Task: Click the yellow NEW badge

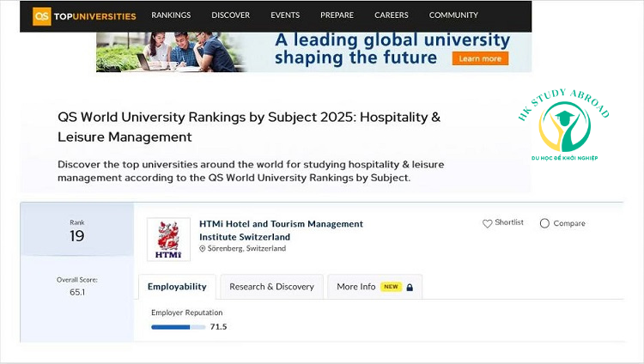Action: pyautogui.click(x=392, y=287)
